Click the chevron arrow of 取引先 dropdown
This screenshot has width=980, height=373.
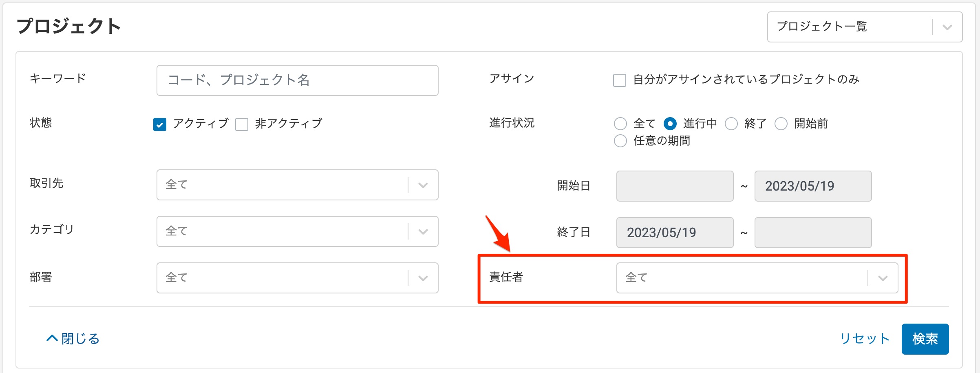[x=423, y=185]
